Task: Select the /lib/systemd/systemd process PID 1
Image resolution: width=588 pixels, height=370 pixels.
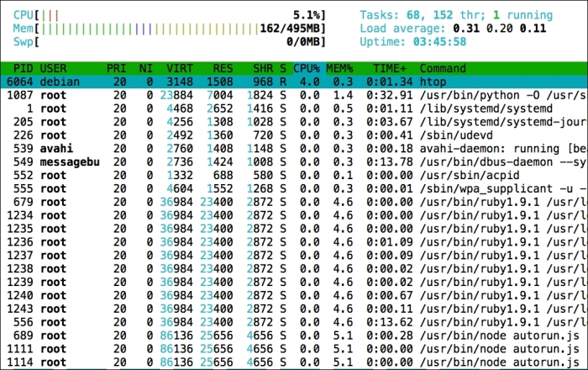Action: click(x=294, y=108)
